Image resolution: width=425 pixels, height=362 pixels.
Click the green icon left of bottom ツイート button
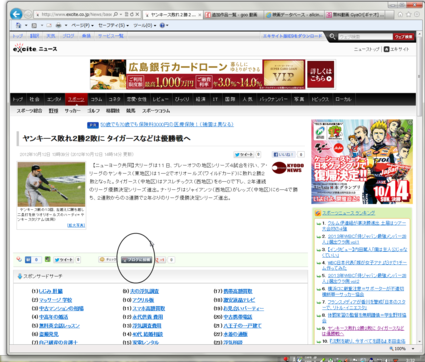(47, 259)
